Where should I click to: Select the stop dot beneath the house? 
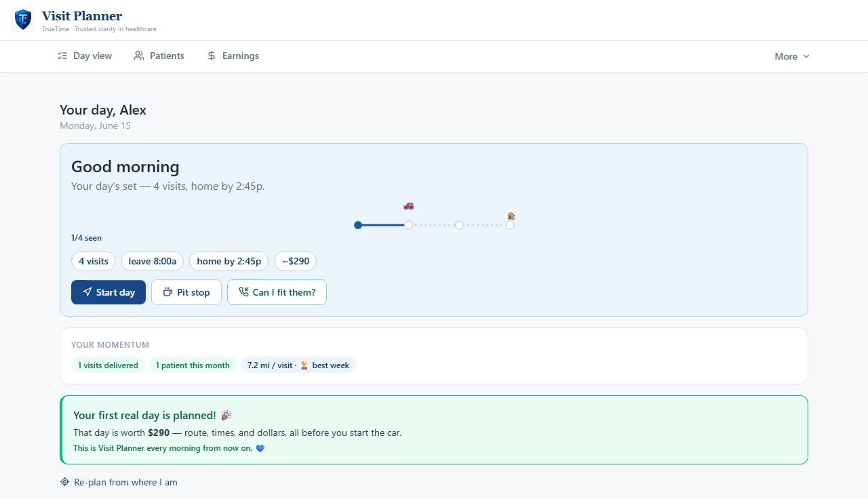510,225
